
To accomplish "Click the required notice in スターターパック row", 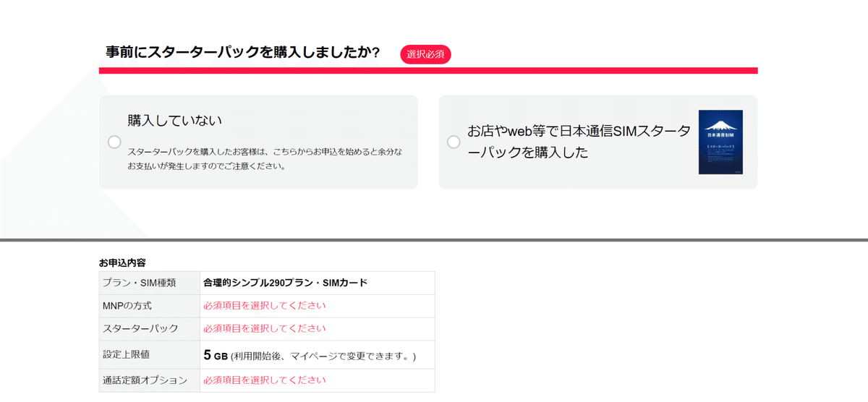I will point(264,329).
